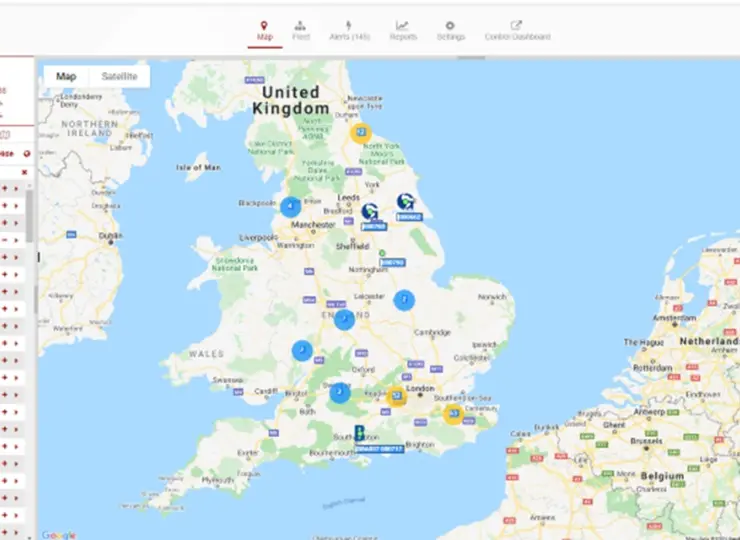Viewport: 740px width, 540px height.
Task: Click the sidebar vehicle list scrollbar
Action: 29,216
